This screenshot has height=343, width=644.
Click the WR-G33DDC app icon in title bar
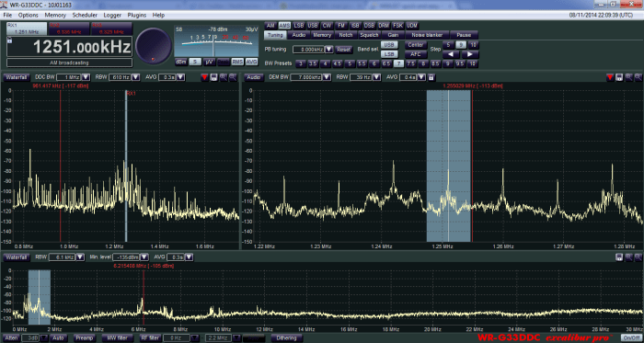(5, 5)
